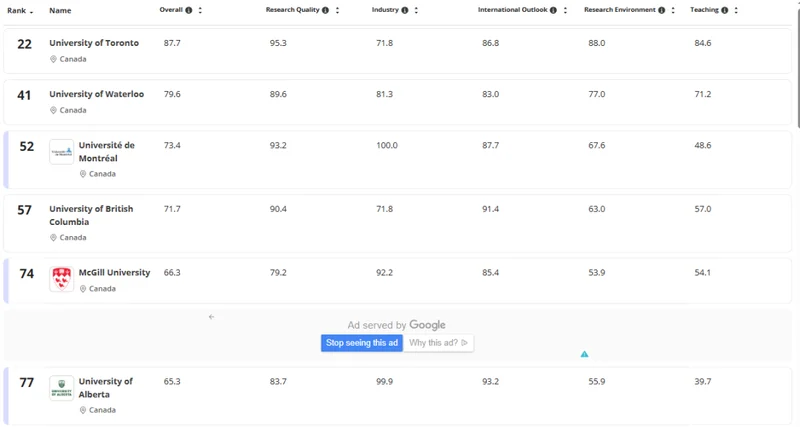Click the Université de Montréal logo

click(61, 151)
